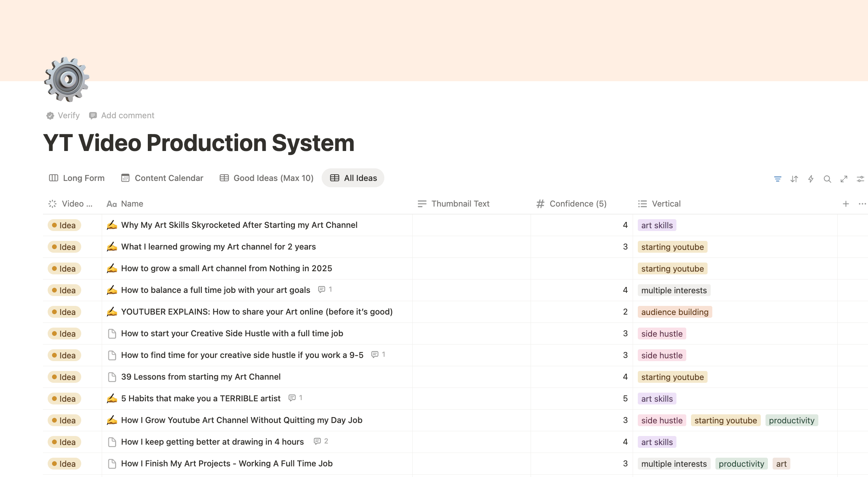868x477 pixels.
Task: Open the Vertical column header menu
Action: pyautogui.click(x=666, y=204)
